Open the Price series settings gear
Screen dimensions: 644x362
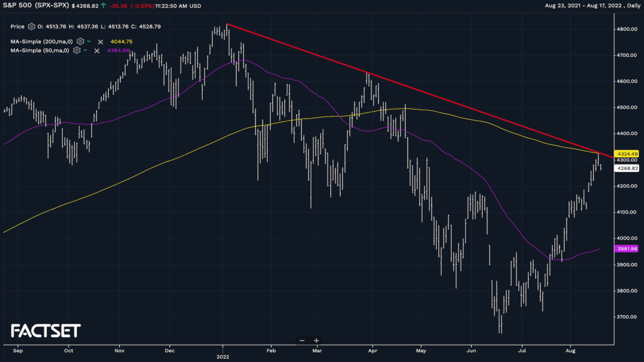[x=32, y=26]
